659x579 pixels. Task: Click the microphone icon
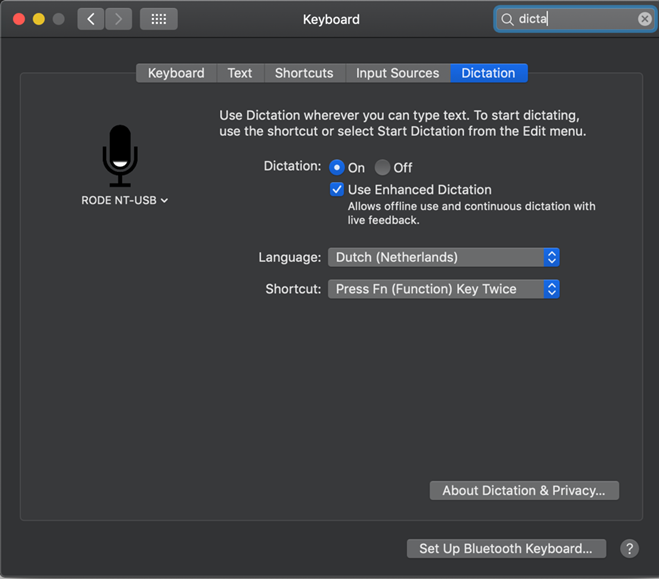[x=120, y=155]
